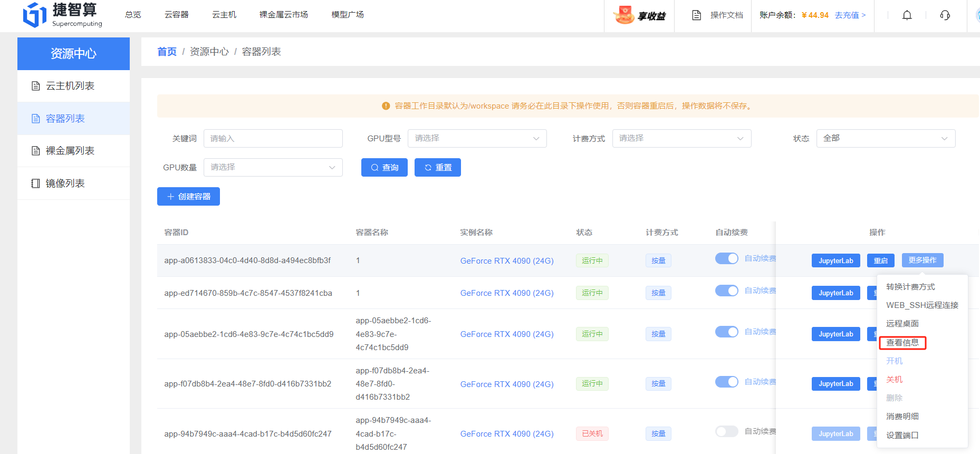Screen dimensions: 980x454
Task: Select 远程桌面 from the menu
Action: [x=902, y=324]
